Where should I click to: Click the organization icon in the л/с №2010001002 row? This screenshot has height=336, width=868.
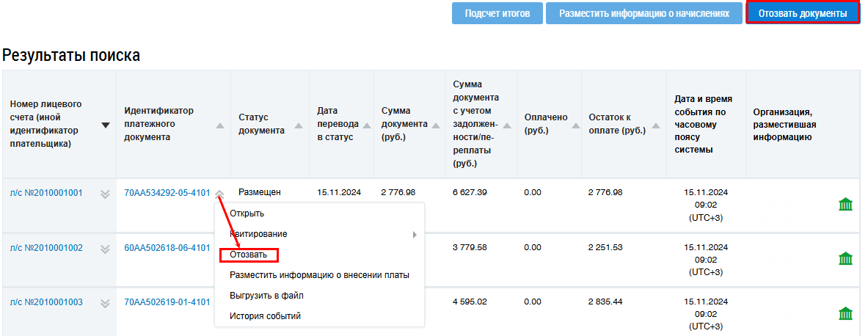click(845, 259)
